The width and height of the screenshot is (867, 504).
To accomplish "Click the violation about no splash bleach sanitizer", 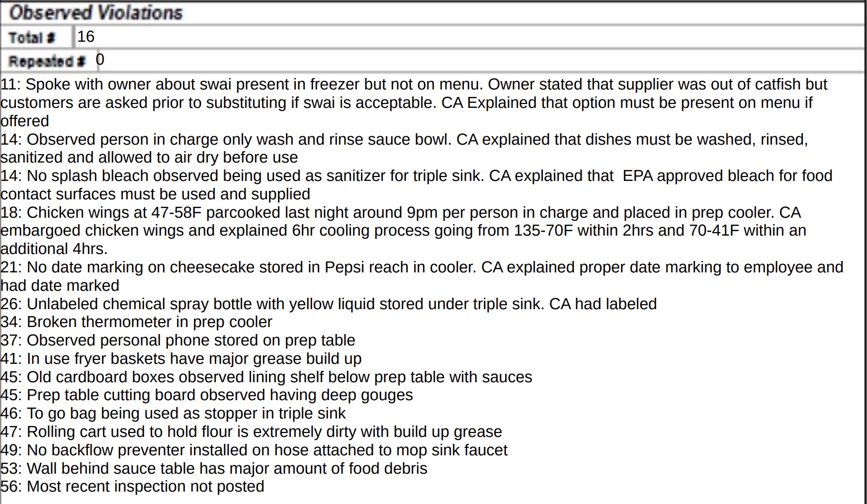I will point(416,184).
